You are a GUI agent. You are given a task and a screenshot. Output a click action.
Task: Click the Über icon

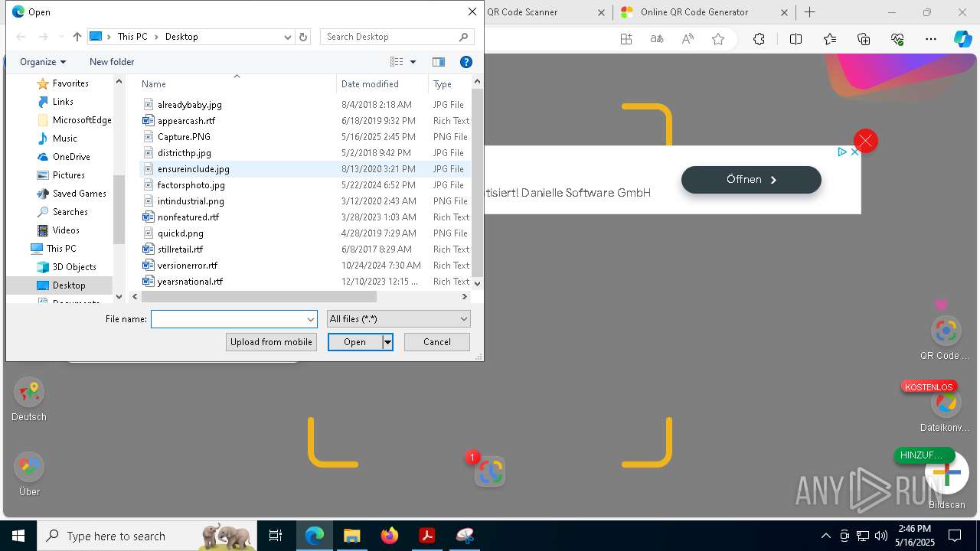tap(29, 467)
